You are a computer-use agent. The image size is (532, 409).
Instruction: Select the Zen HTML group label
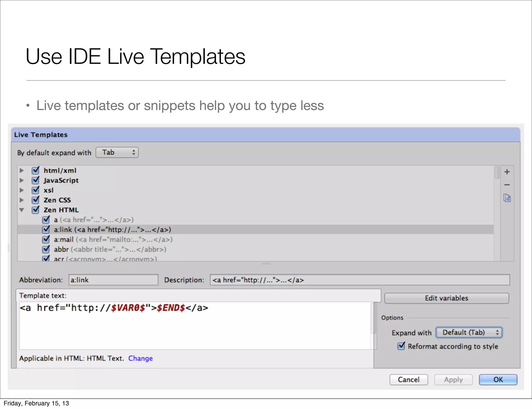[61, 210]
